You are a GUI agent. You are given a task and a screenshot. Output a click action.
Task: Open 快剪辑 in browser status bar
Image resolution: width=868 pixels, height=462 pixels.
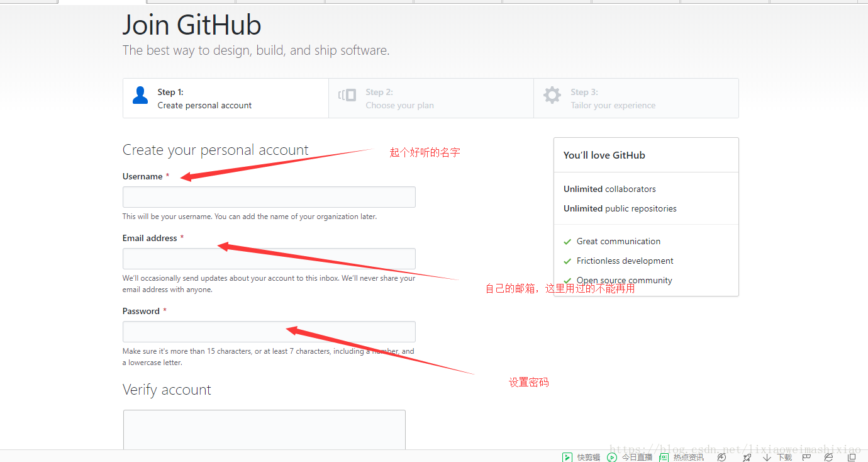coord(581,457)
